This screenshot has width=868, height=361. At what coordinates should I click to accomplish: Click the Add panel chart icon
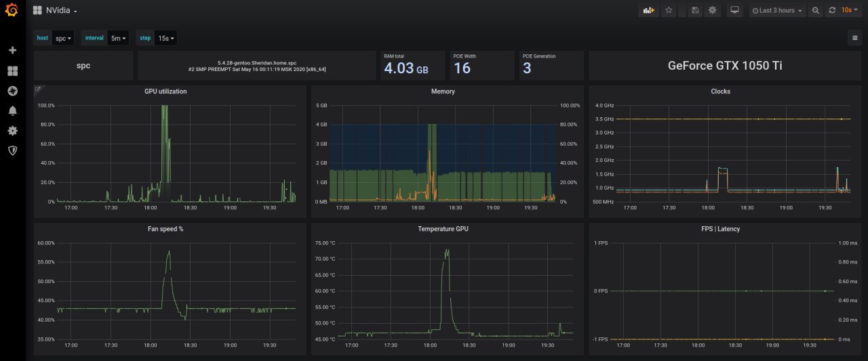click(x=648, y=10)
